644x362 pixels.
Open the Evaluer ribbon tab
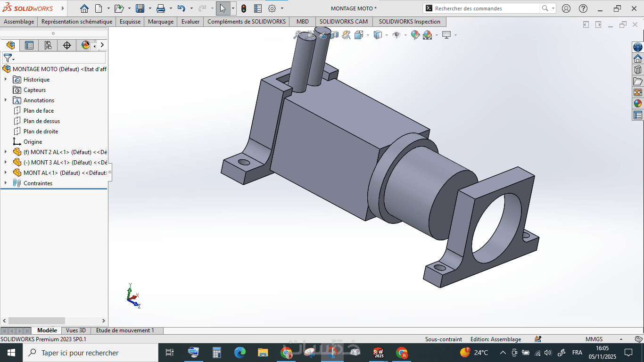[190, 22]
